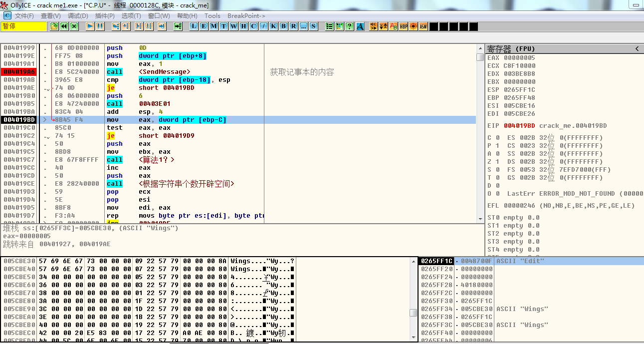Open the Patches (/) window
This screenshot has height=344, width=644.
click(x=264, y=26)
